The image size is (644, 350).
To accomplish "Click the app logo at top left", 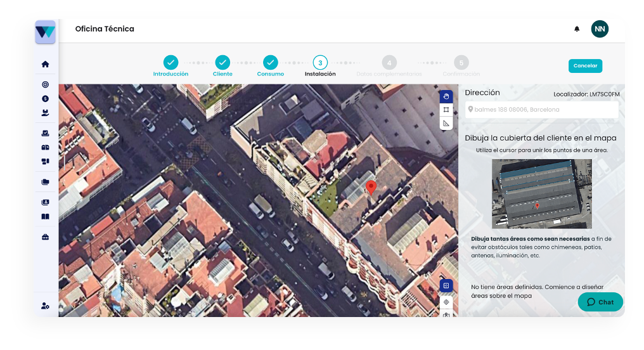I will [x=45, y=32].
